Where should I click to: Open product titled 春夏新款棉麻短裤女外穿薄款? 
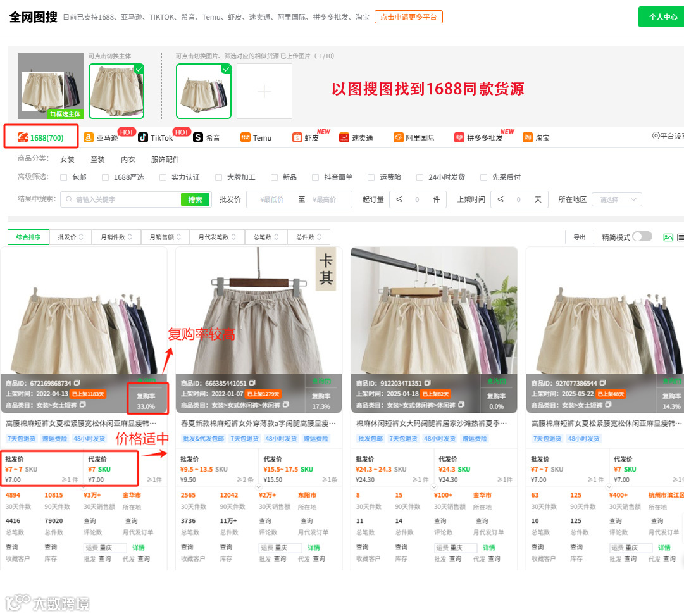pos(258,423)
